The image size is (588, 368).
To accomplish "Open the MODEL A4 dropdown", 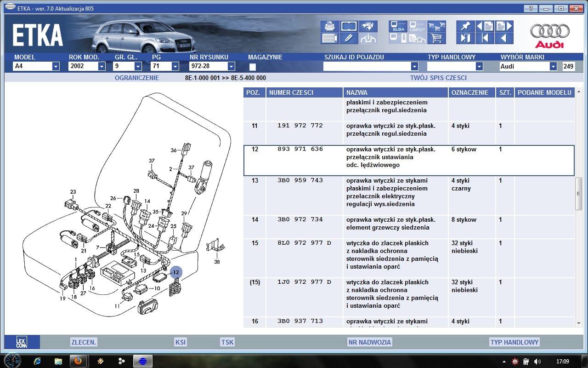I will click(56, 66).
